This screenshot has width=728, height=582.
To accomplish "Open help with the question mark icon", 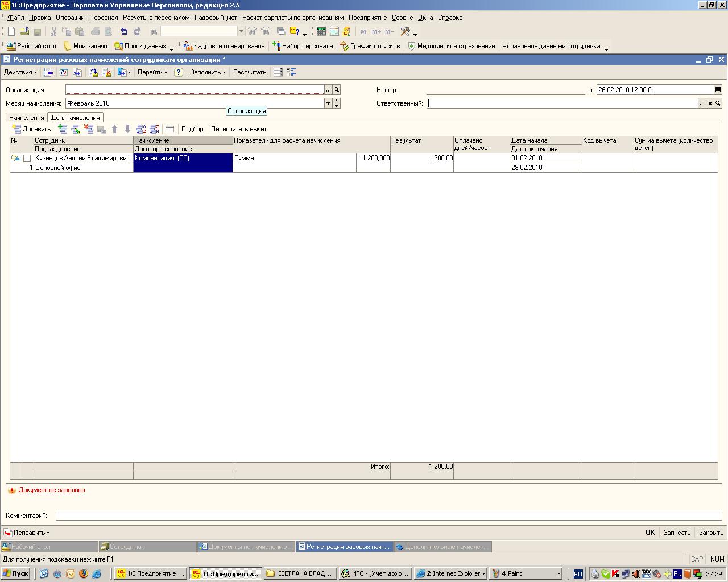I will 178,72.
